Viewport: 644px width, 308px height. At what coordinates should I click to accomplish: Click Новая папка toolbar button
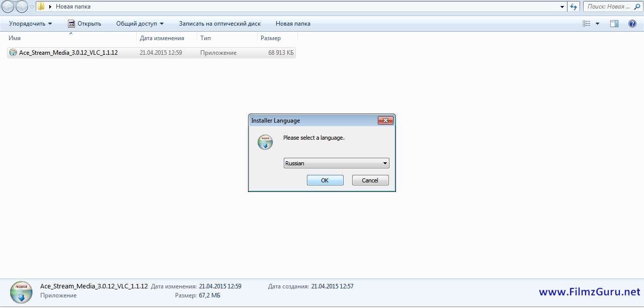pos(293,24)
